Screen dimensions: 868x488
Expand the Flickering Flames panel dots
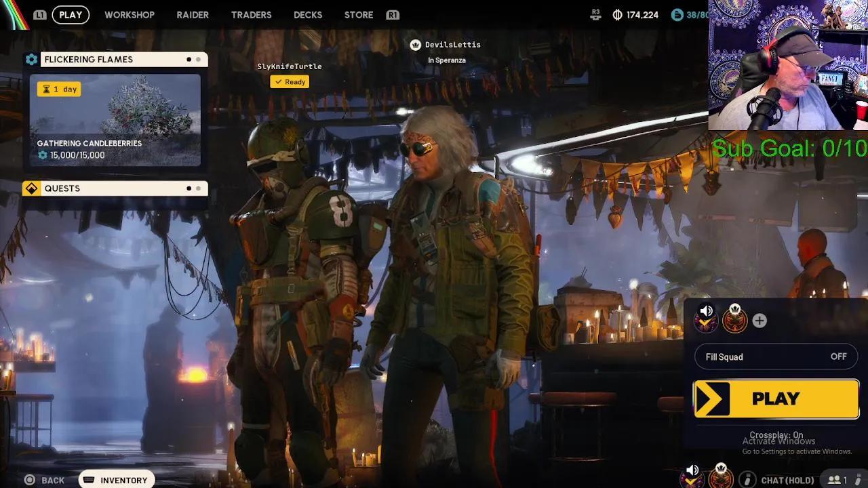pyautogui.click(x=192, y=59)
